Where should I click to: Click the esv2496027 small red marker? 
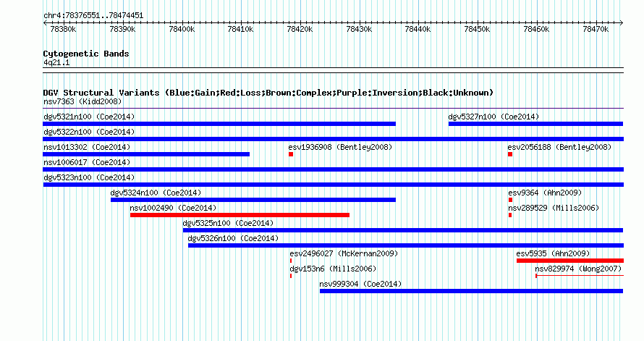[x=291, y=261]
